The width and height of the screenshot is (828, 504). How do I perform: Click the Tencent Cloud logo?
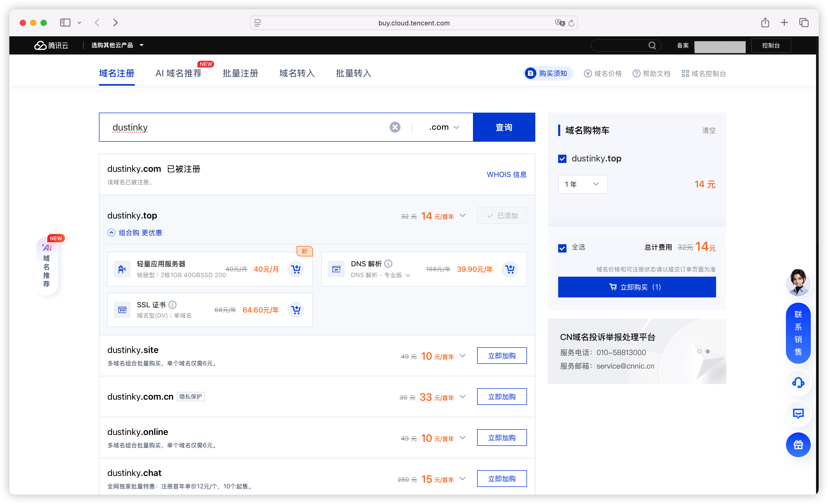click(x=51, y=45)
